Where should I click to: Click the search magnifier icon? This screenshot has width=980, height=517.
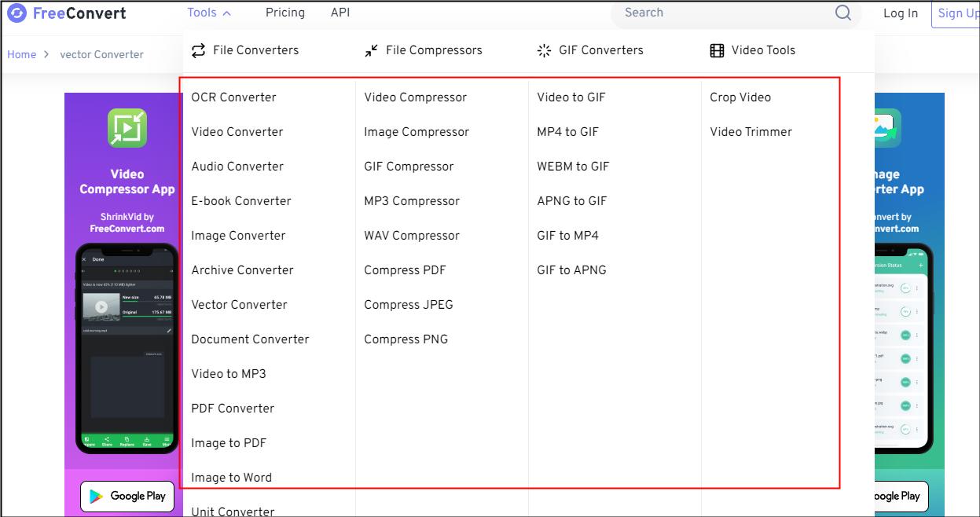[843, 13]
